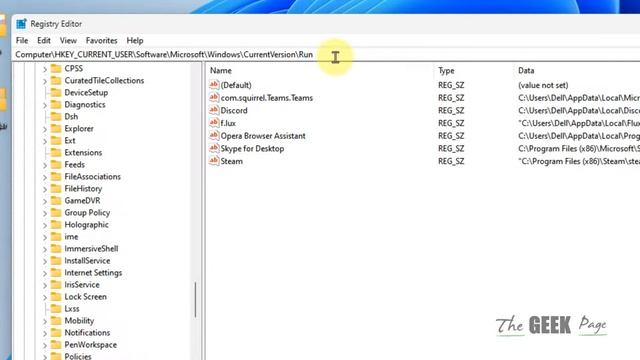Expand the Diagnostics key chevron
This screenshot has height=360, width=640.
click(45, 106)
